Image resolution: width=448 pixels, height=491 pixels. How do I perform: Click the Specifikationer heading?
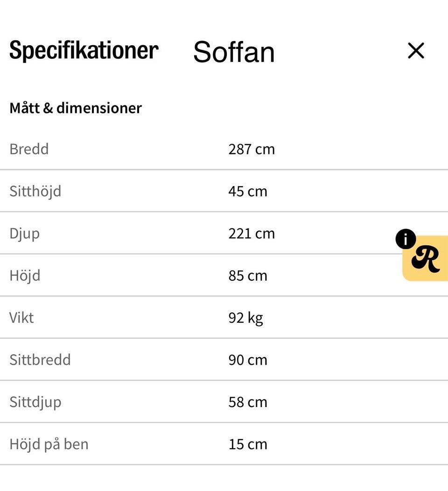click(x=84, y=50)
